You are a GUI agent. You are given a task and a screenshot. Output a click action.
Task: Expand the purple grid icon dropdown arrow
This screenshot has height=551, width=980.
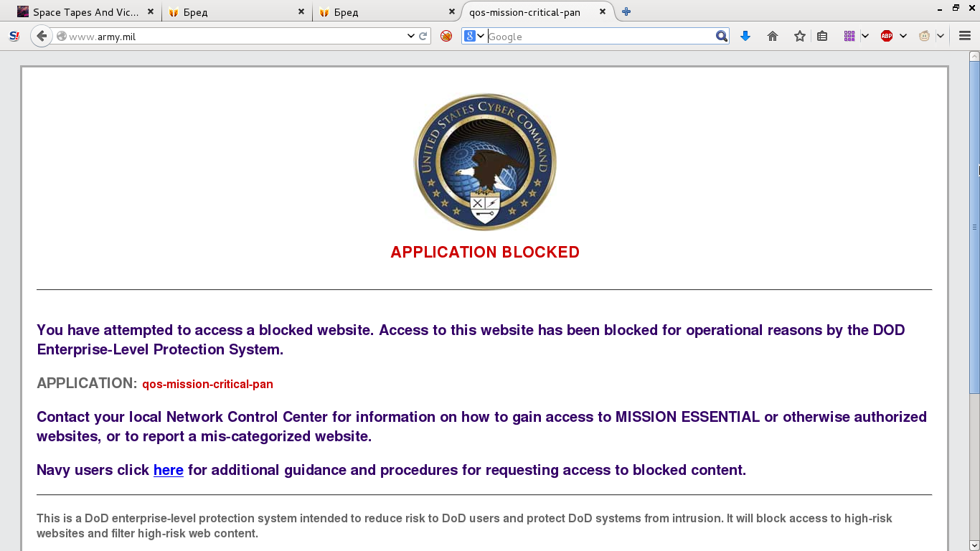tap(865, 36)
